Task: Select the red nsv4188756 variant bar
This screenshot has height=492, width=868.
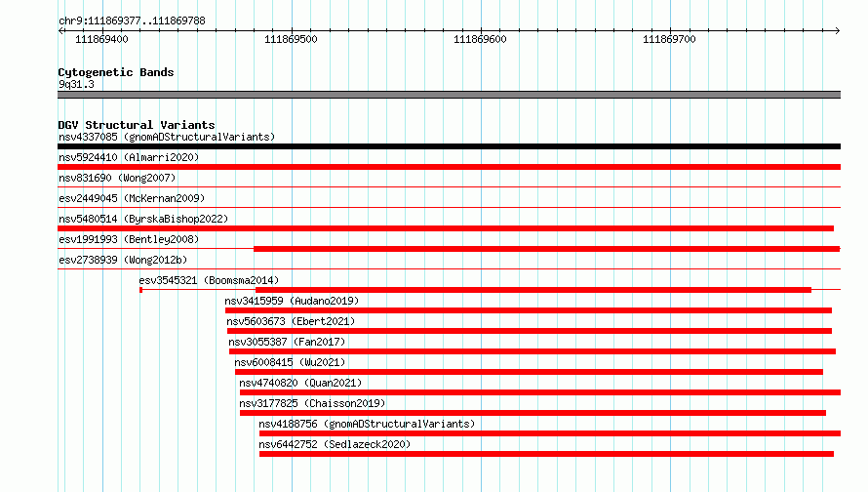Action: (x=550, y=433)
